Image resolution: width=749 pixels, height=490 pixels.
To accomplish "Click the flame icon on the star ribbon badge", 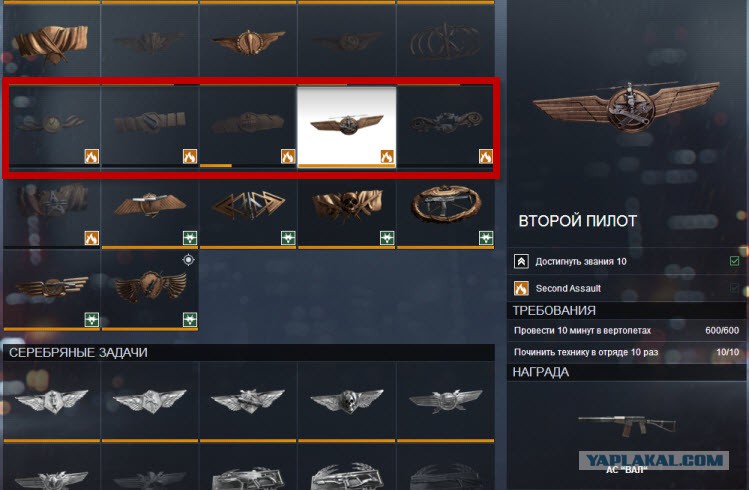I will pyautogui.click(x=92, y=237).
